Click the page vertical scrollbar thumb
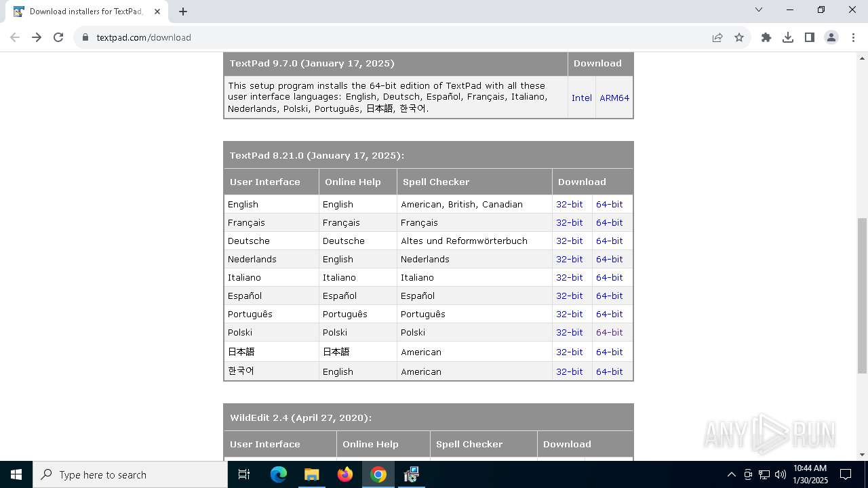Viewport: 868px width, 488px height. coord(862,296)
